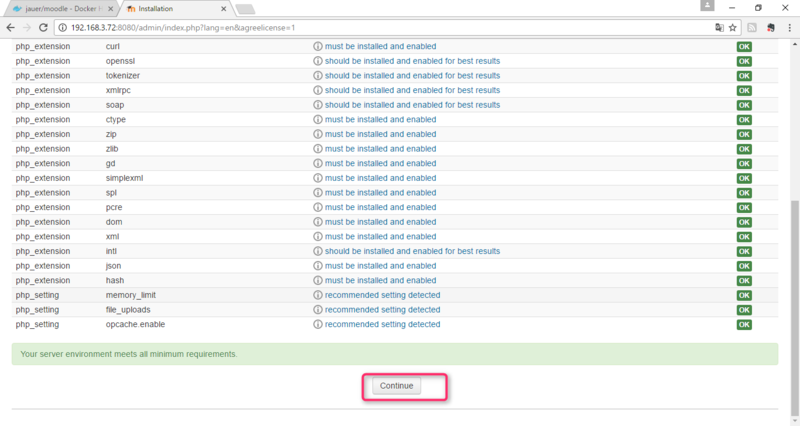
Task: Click the info icon in the simplexml row
Action: pos(317,178)
